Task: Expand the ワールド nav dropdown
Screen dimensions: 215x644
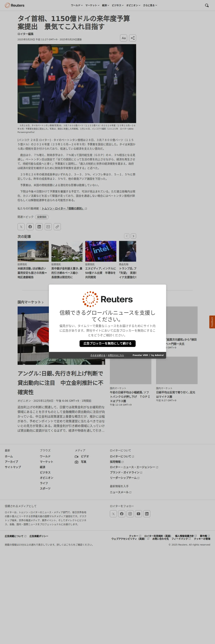Action: point(77,5)
